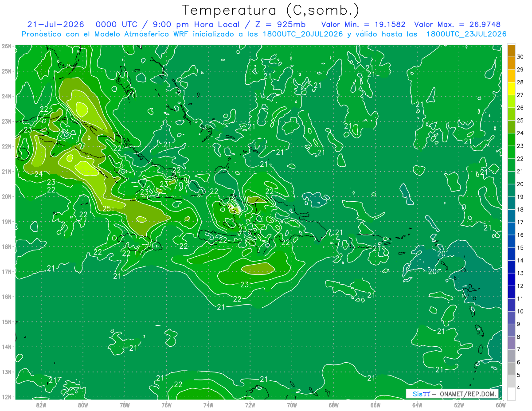This screenshot has width=532, height=411.
Task: Click the color scale label '17'
Action: (520, 222)
